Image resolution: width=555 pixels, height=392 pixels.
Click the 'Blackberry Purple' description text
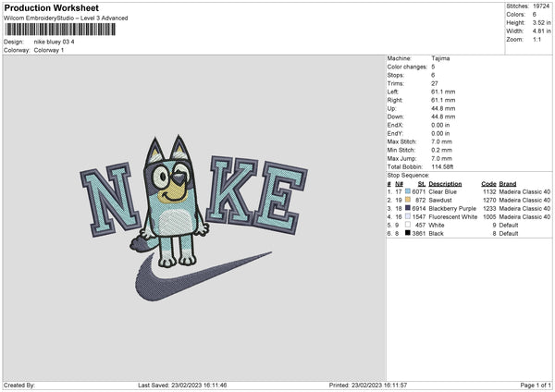tap(452, 208)
